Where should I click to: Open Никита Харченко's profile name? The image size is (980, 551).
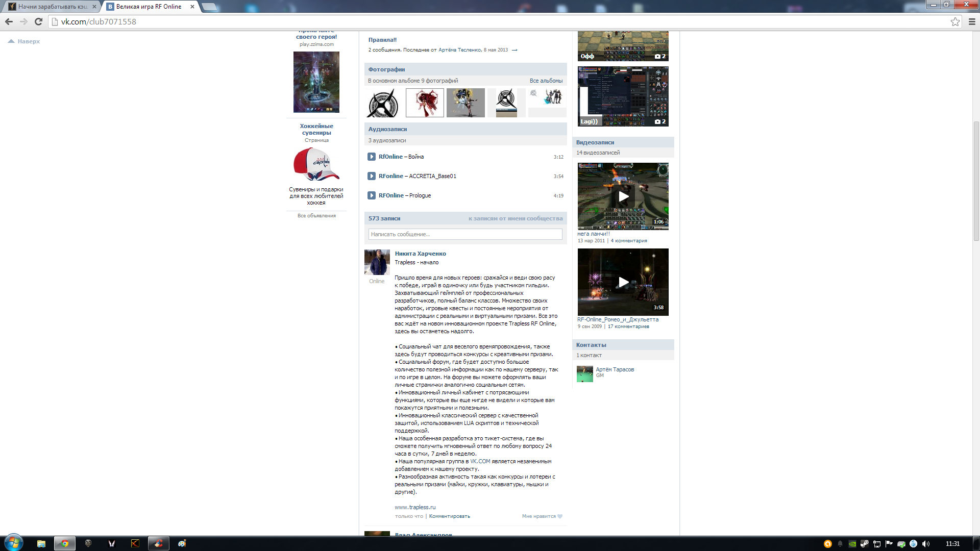coord(420,254)
